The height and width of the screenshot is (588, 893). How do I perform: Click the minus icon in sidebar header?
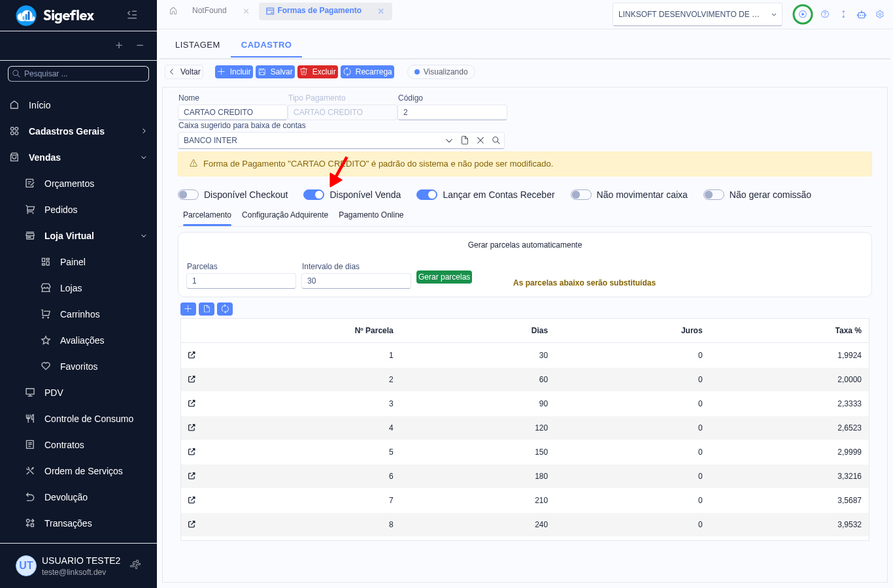point(140,45)
